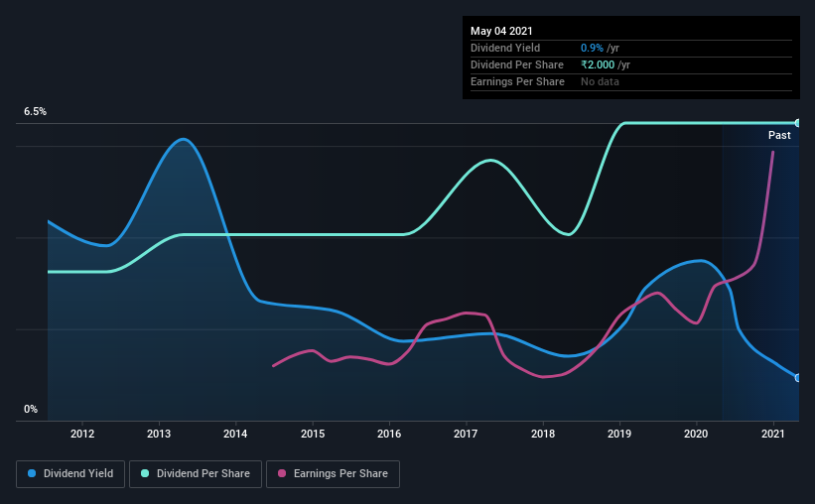Select the 2016 label on the time axis
This screenshot has height=504, width=815.
tap(390, 434)
